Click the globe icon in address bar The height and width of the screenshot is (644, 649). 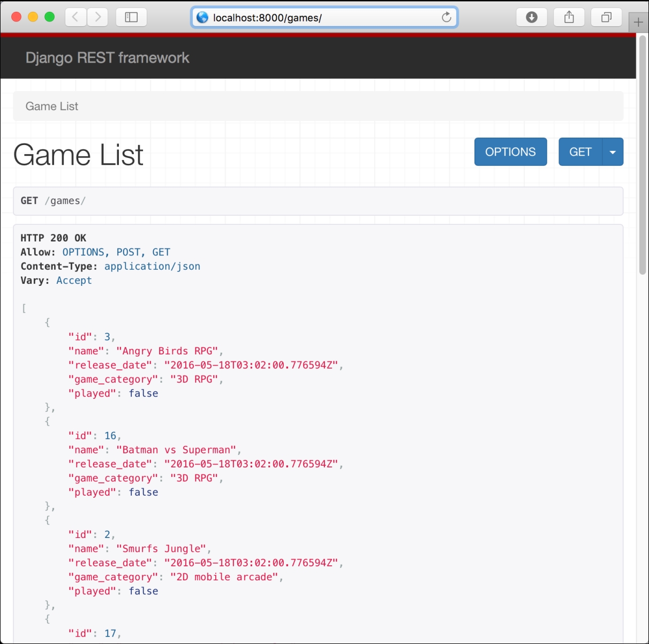click(x=202, y=18)
